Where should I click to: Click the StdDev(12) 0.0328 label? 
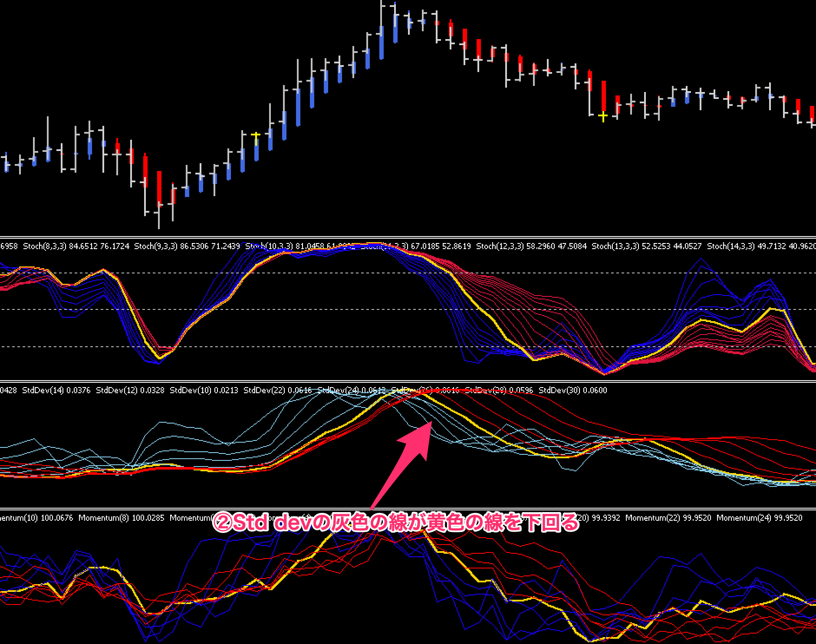pyautogui.click(x=130, y=390)
